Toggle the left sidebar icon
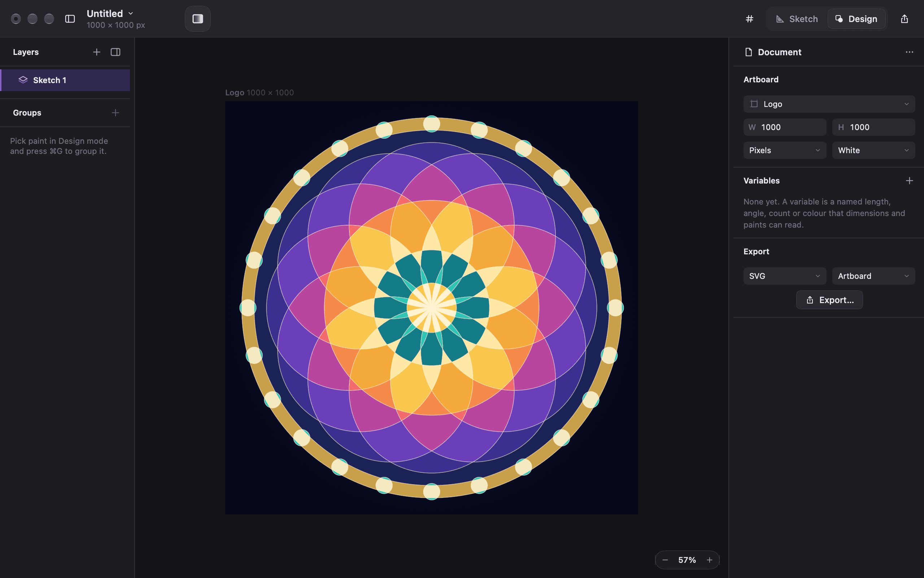The image size is (924, 578). (x=70, y=19)
